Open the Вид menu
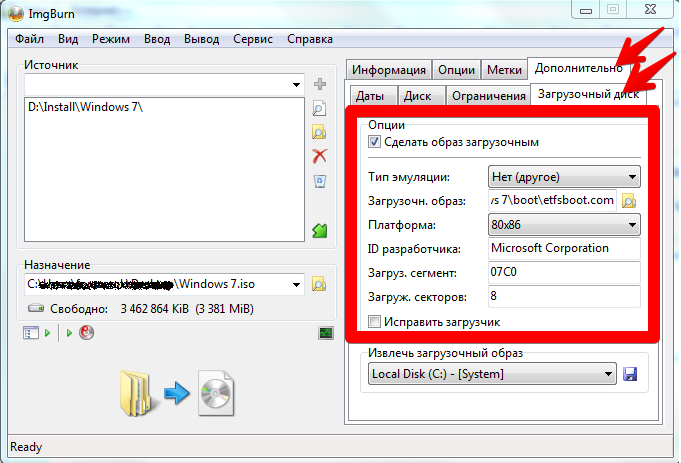Image resolution: width=681 pixels, height=463 pixels. (68, 39)
